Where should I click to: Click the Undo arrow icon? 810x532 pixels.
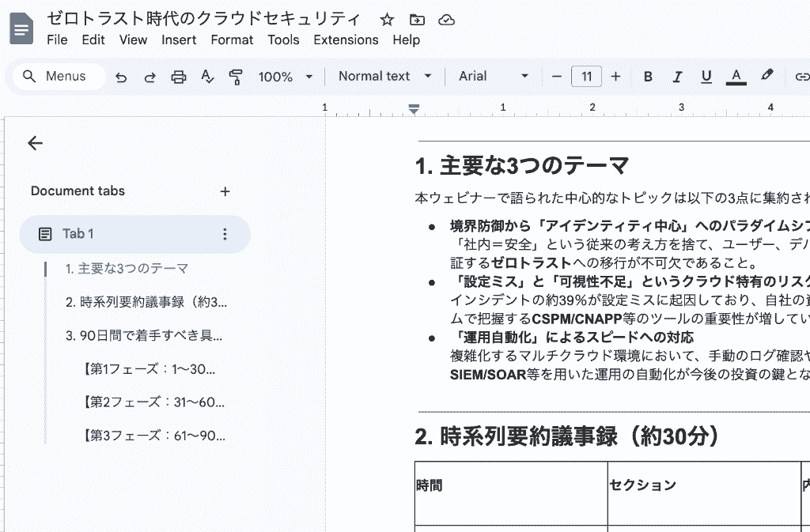click(x=121, y=77)
